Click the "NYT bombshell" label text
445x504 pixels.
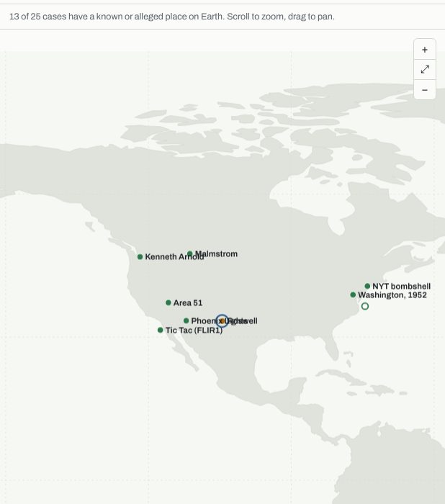click(x=401, y=286)
